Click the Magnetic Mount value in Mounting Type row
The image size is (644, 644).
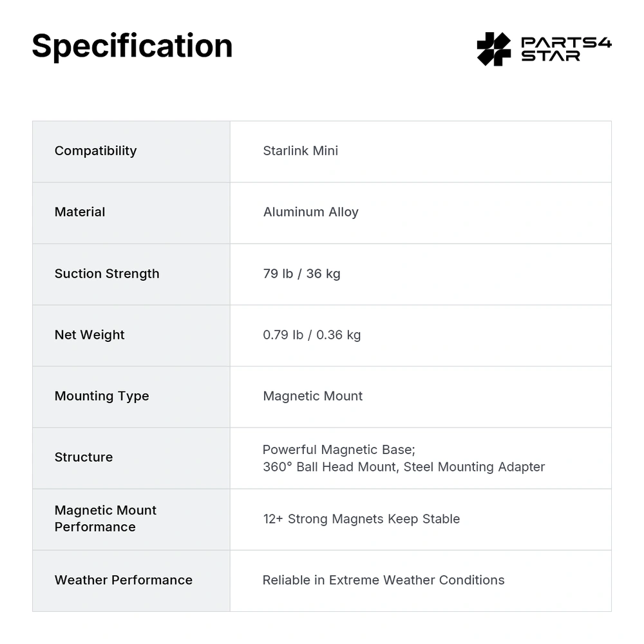point(312,396)
